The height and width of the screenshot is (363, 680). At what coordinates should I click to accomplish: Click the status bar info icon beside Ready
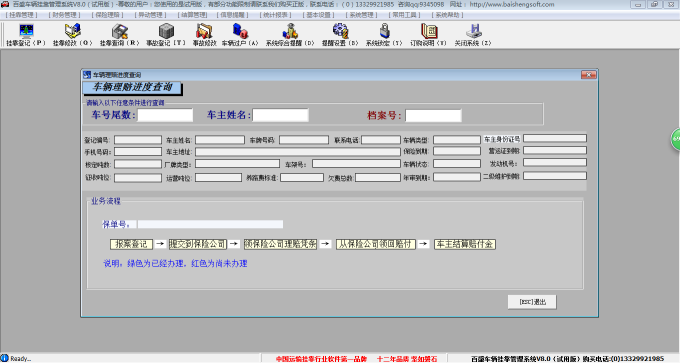tap(4, 358)
